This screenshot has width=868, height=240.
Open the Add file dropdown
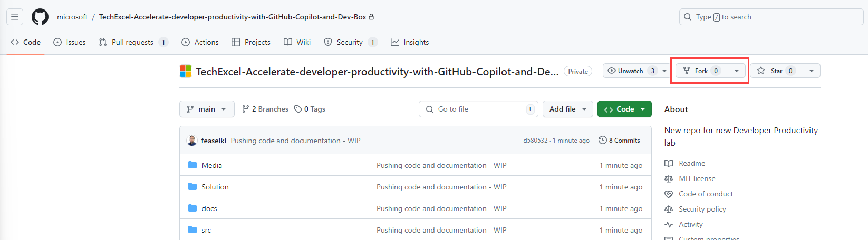click(x=568, y=109)
